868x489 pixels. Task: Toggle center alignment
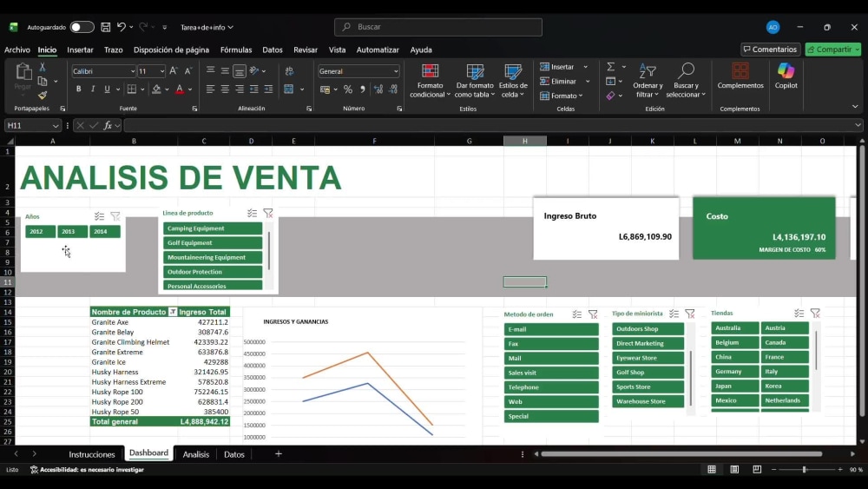225,89
